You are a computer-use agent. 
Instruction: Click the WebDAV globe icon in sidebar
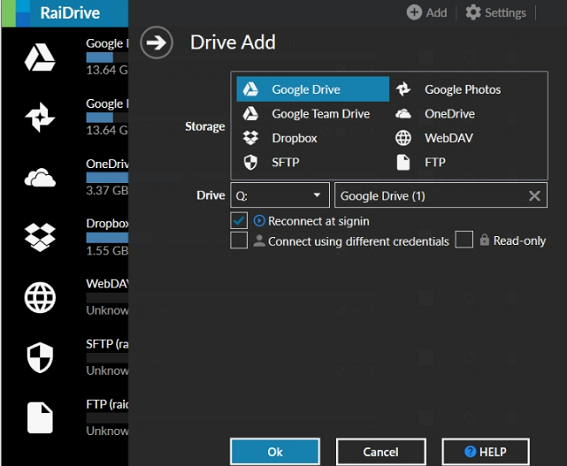40,298
